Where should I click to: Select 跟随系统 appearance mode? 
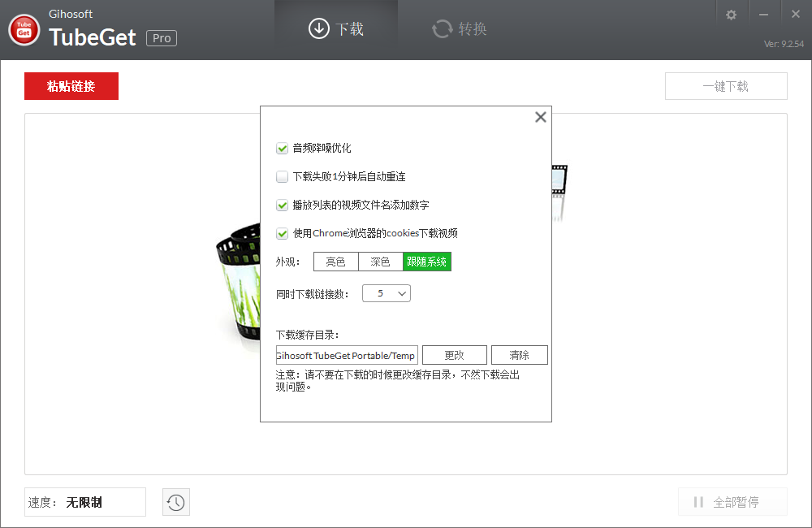point(427,262)
